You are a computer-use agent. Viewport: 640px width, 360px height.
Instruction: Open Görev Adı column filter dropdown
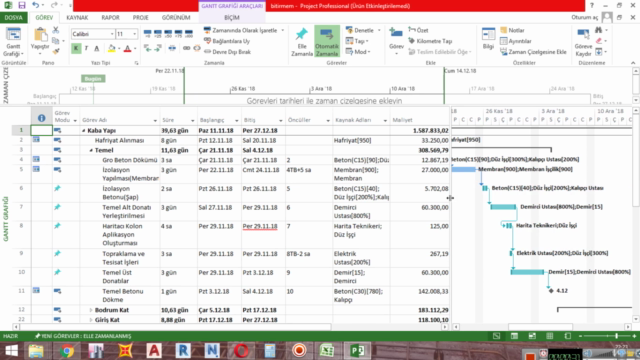click(155, 120)
